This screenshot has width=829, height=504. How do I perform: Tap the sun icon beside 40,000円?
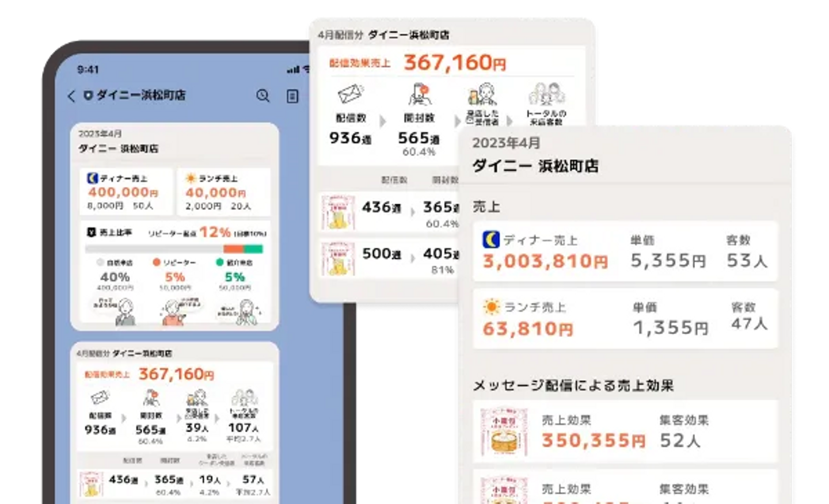pos(191,178)
